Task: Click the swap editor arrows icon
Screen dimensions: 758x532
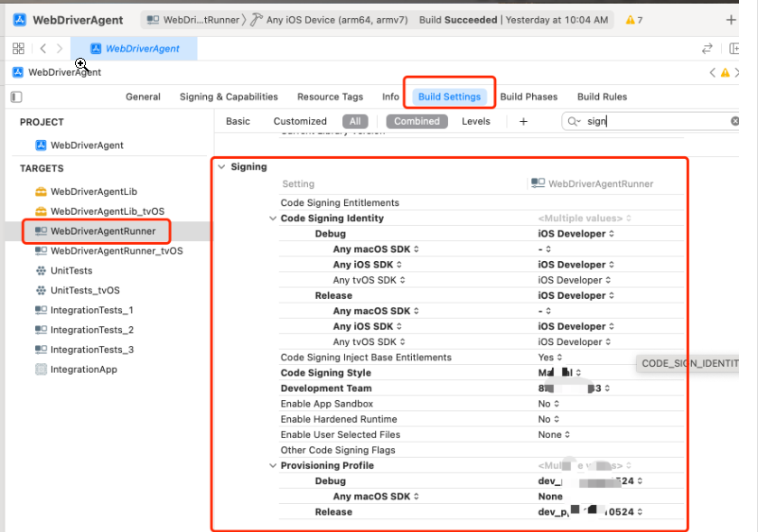Action: 707,48
